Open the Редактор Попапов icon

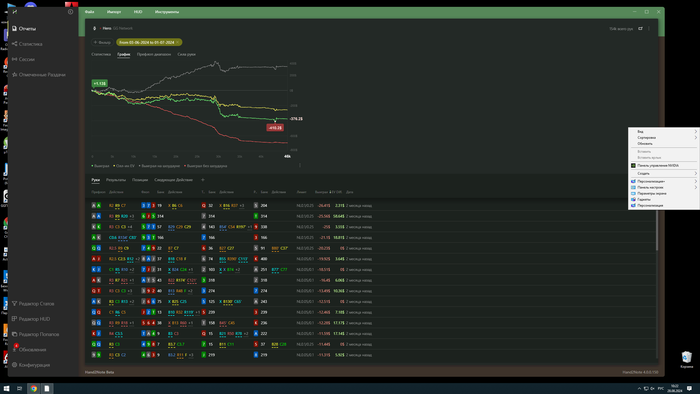pyautogui.click(x=15, y=334)
